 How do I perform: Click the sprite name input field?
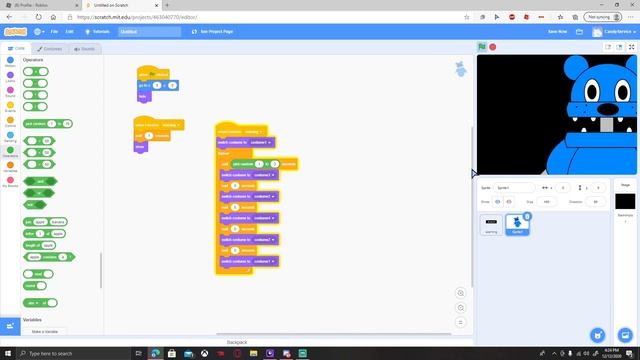(514, 188)
